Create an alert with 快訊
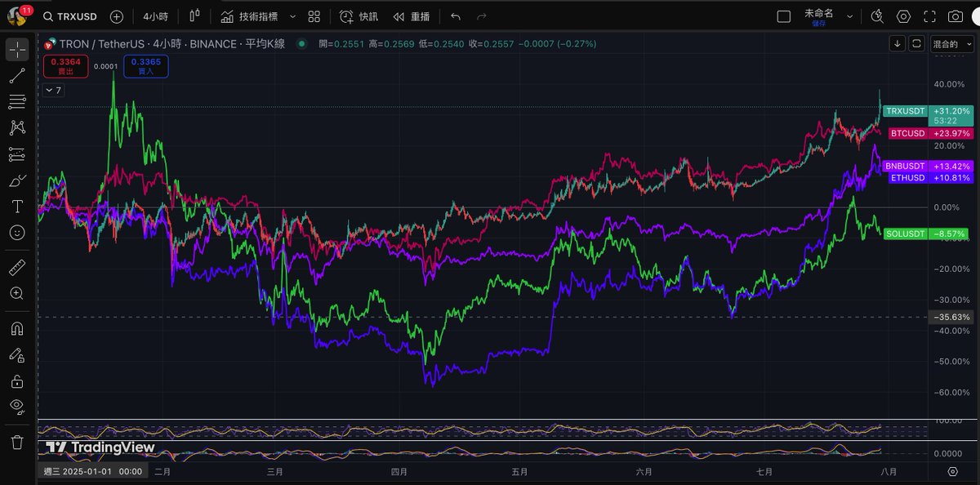This screenshot has height=485, width=980. [359, 16]
